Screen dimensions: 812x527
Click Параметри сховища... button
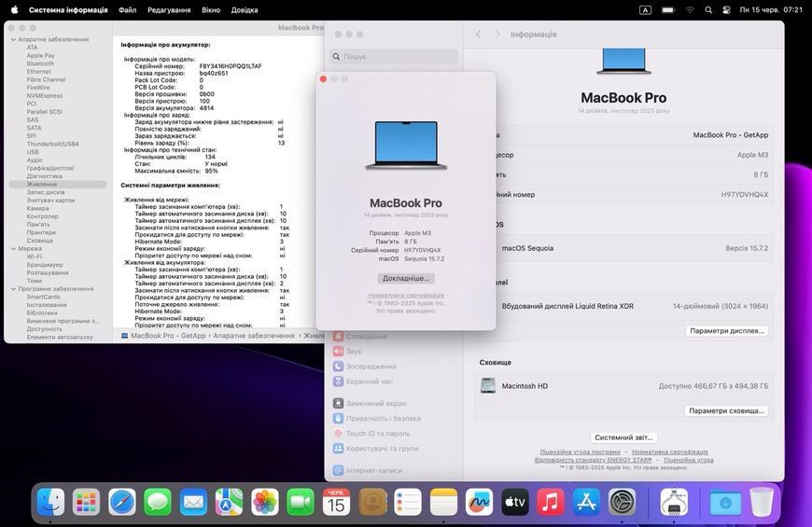tap(726, 410)
